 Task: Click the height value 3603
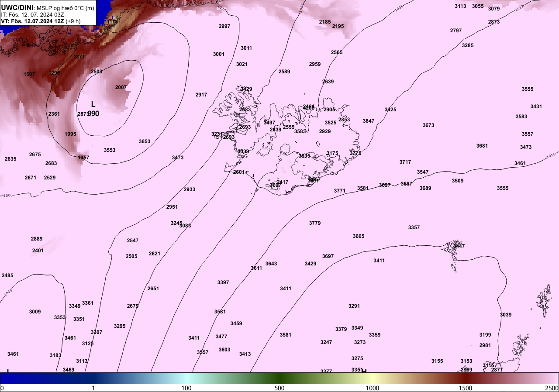click(x=224, y=350)
